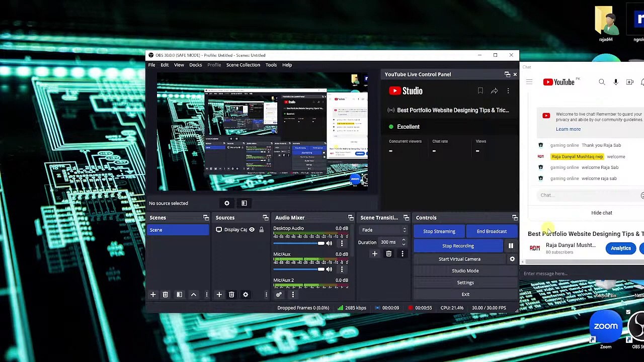Toggle Studio Mode

465,270
